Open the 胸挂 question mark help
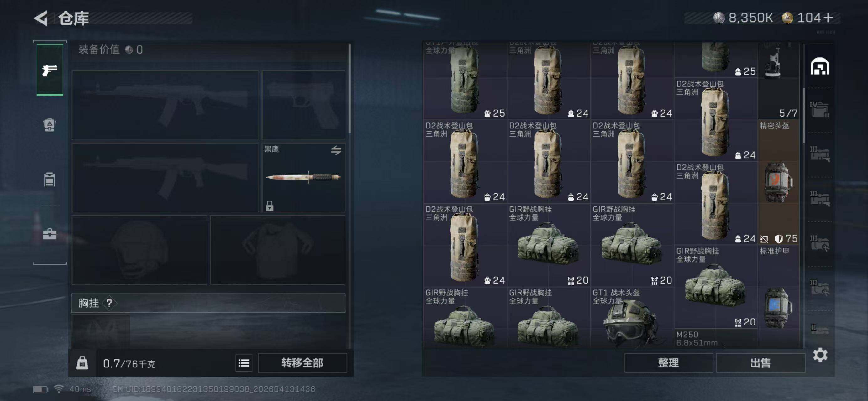The width and height of the screenshot is (868, 401). [109, 303]
